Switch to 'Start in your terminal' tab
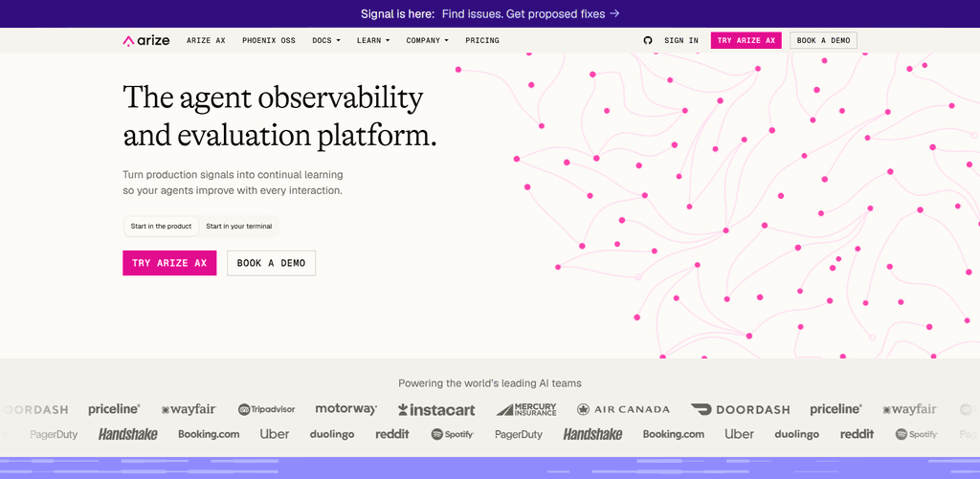 tap(238, 226)
